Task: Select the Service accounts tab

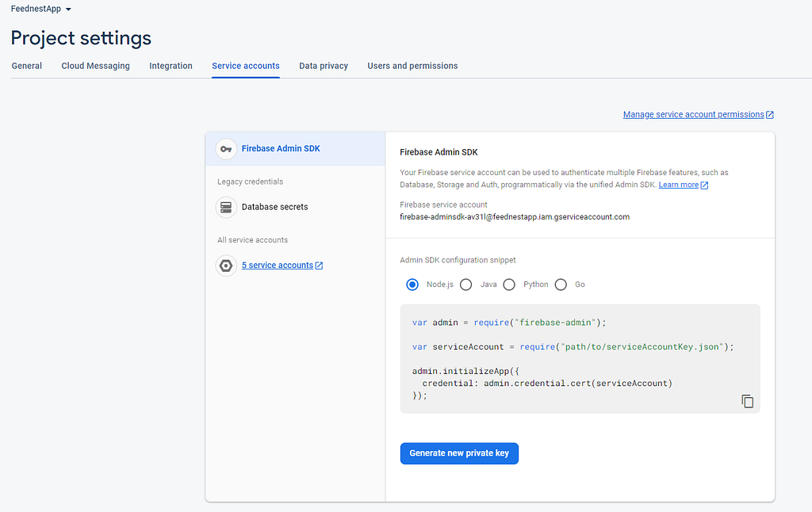Action: [x=246, y=66]
